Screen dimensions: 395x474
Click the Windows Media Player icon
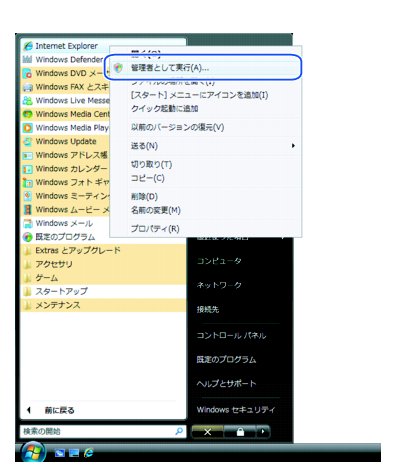27,128
